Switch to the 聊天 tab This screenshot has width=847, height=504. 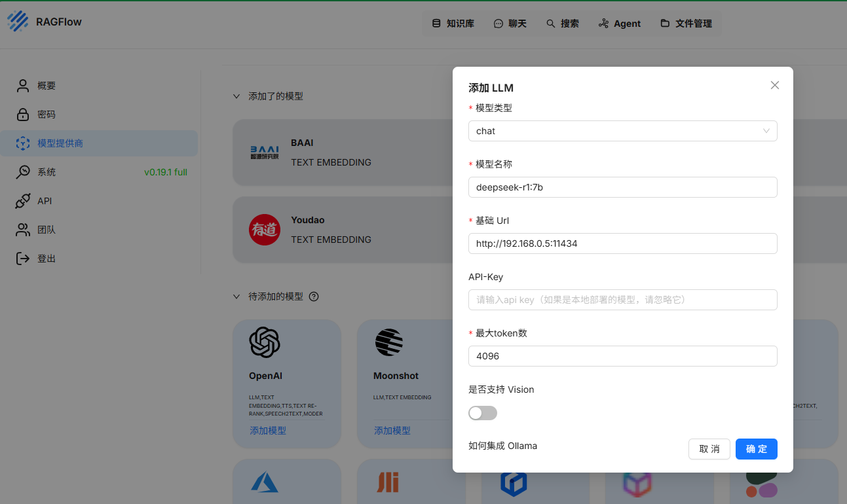point(510,23)
